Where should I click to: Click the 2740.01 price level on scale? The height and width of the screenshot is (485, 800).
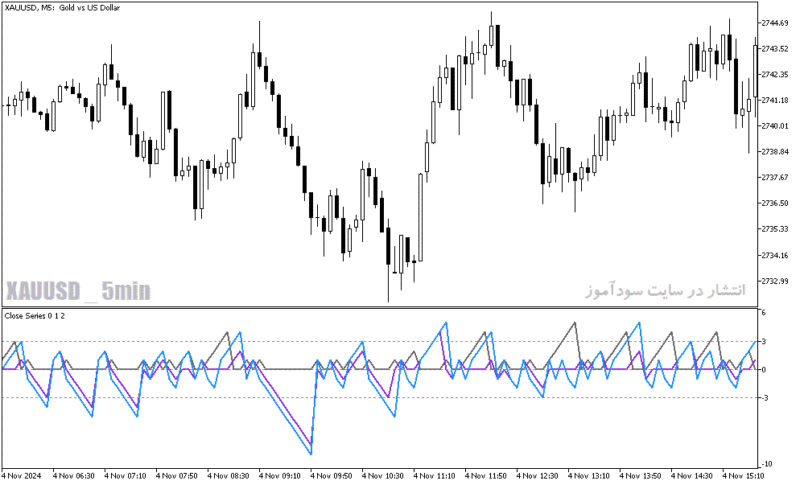pyautogui.click(x=775, y=126)
